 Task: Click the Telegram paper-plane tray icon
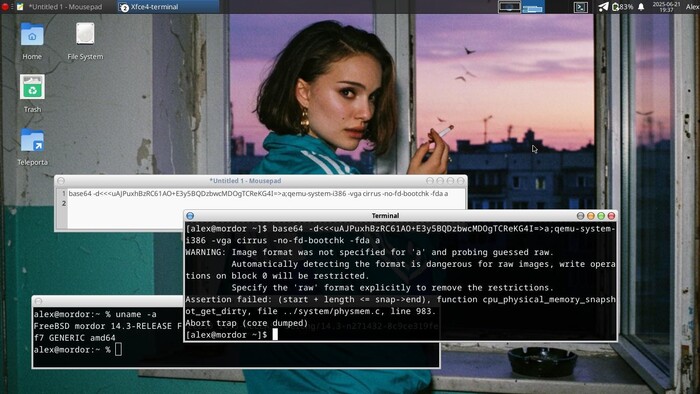(603, 7)
